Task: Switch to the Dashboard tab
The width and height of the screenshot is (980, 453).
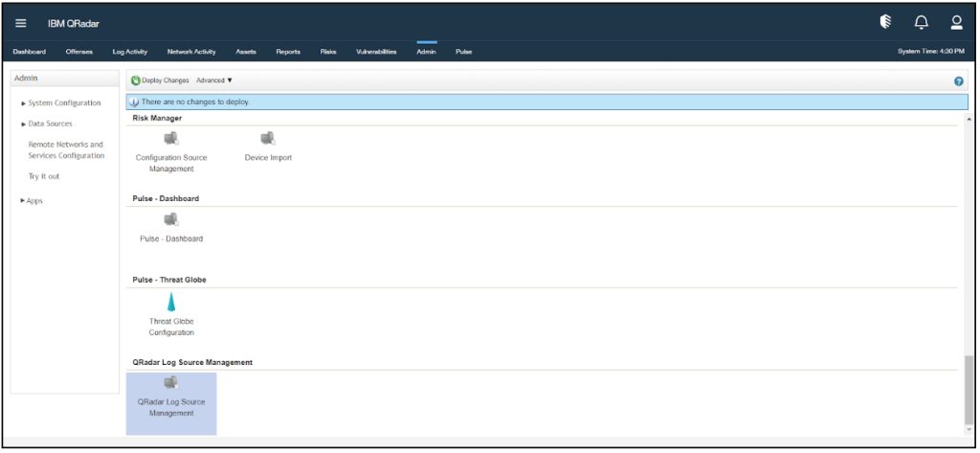Action: point(29,52)
